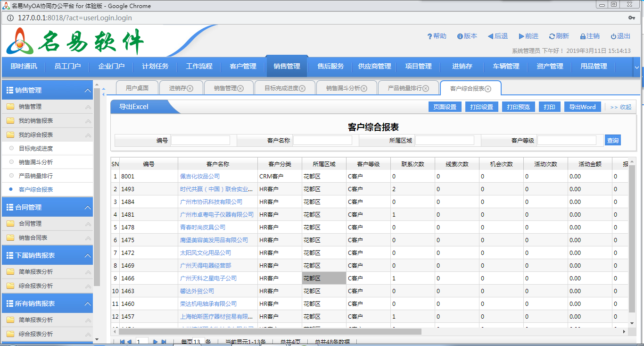Click the Version info icon
Screen dimensions: 644x346
coord(459,36)
